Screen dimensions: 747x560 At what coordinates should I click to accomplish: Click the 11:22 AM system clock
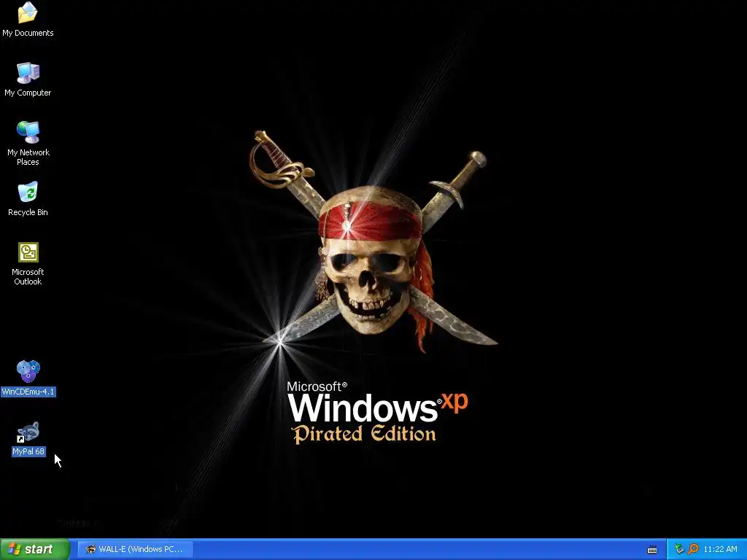click(720, 549)
